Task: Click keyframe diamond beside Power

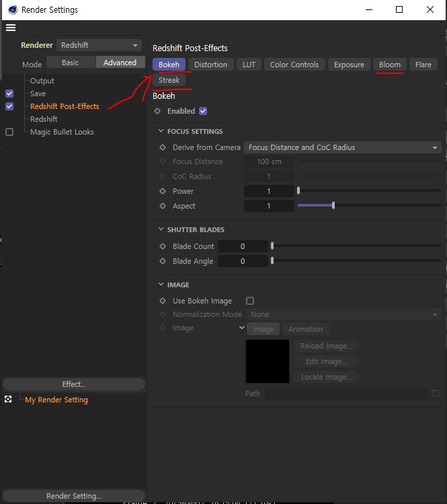Action: point(163,191)
